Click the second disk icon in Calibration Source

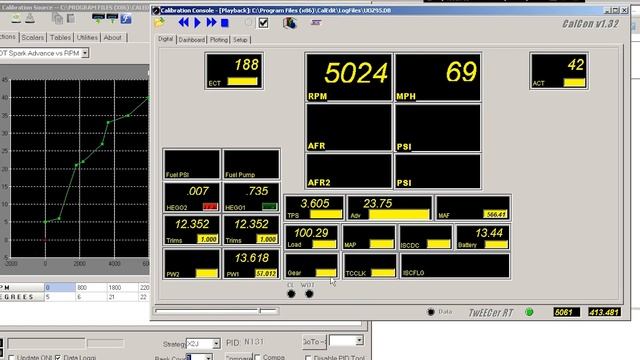pos(30,18)
